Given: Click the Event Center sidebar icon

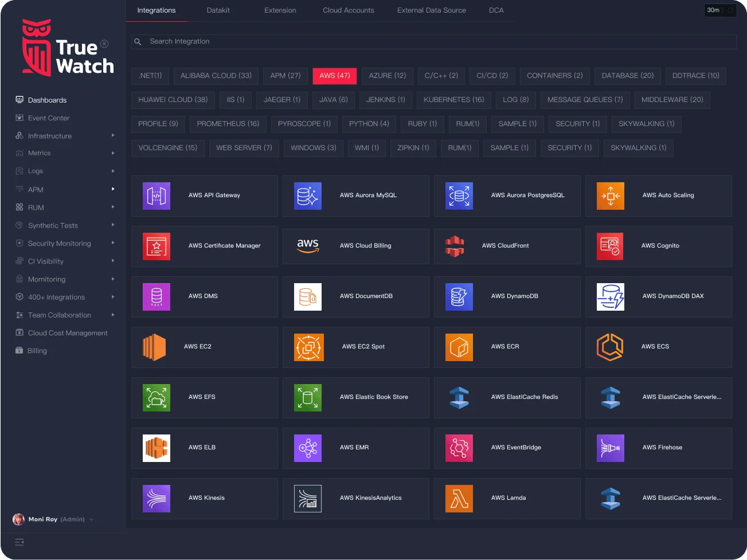Looking at the screenshot, I should 19,118.
